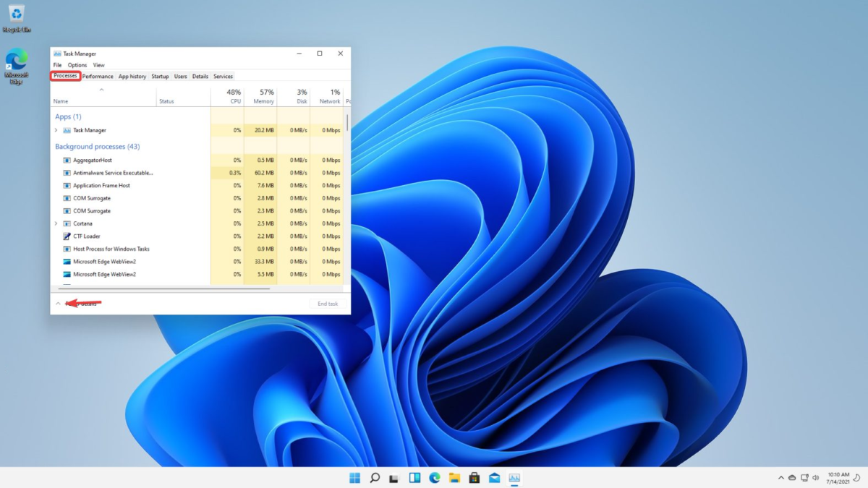
Task: Select the Task Manager icon in taskbar
Action: click(x=515, y=477)
